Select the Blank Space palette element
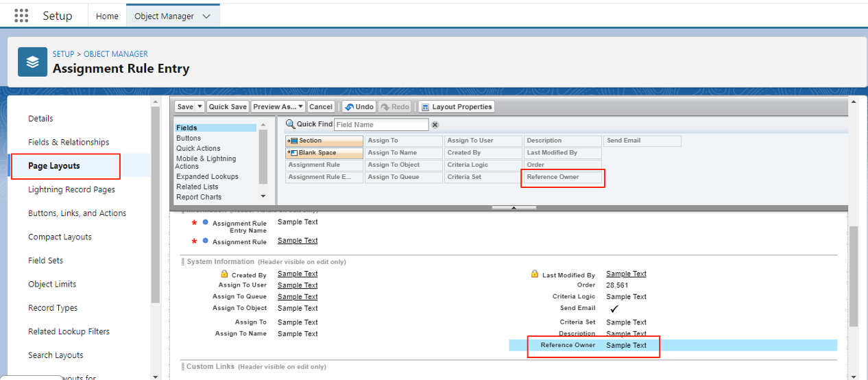868x380 pixels. tap(324, 153)
